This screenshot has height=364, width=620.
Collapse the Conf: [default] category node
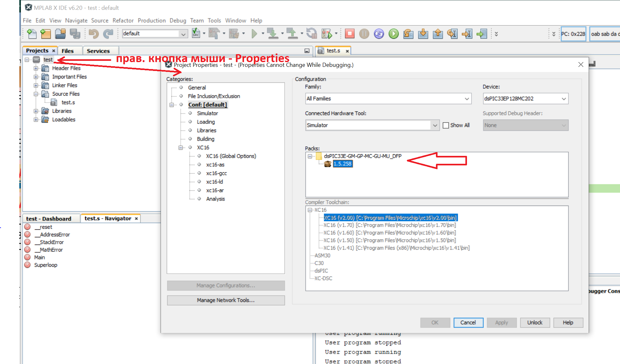coord(171,105)
